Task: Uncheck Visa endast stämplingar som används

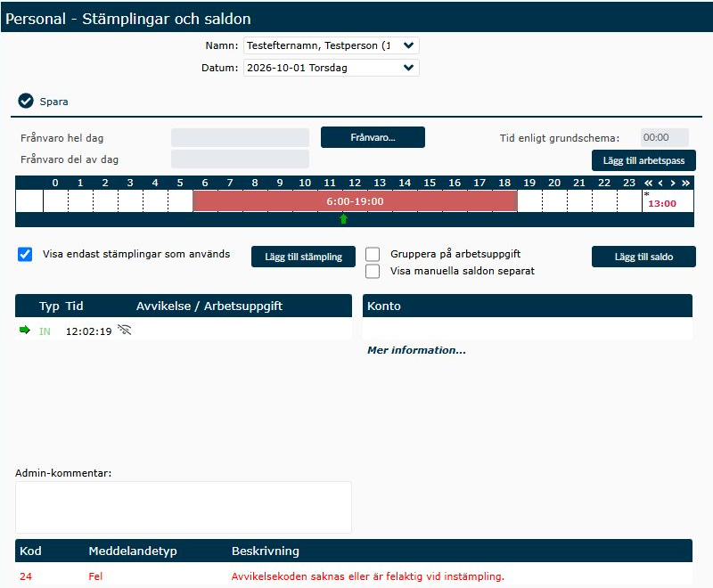Action: tap(25, 254)
